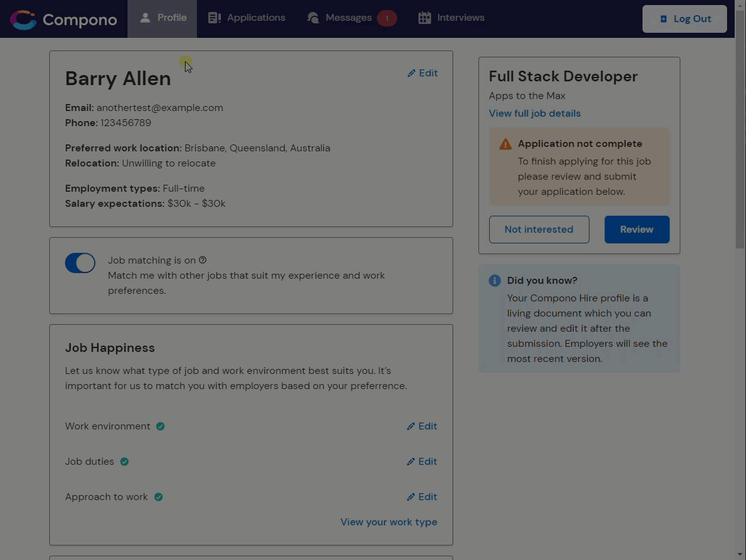Click the Approach to work row label
Image resolution: width=746 pixels, height=560 pixels.
(107, 497)
